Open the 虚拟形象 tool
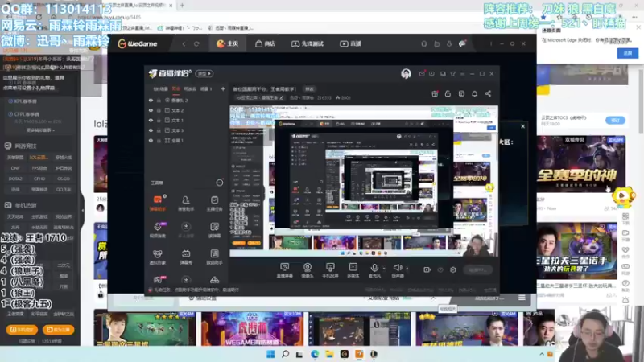 (x=158, y=257)
